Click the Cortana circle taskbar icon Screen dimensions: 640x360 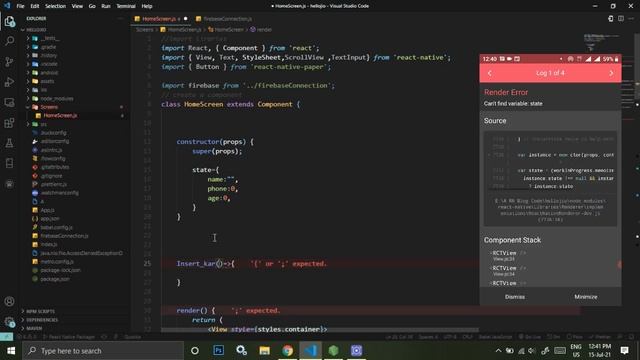195,350
